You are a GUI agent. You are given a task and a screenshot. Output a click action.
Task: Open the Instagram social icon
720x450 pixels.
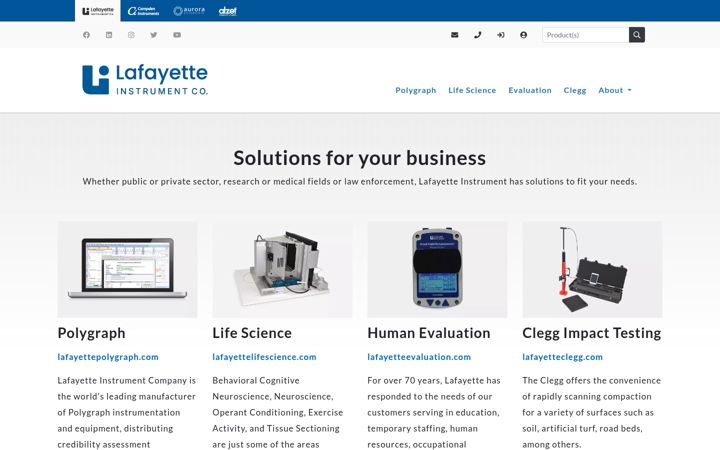[x=131, y=35]
